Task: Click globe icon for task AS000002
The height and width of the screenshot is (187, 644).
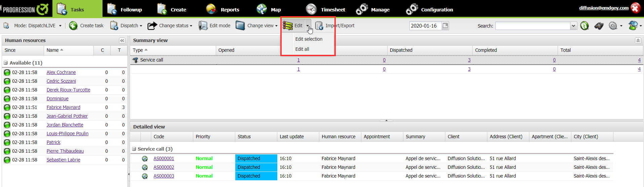Action: click(x=145, y=167)
